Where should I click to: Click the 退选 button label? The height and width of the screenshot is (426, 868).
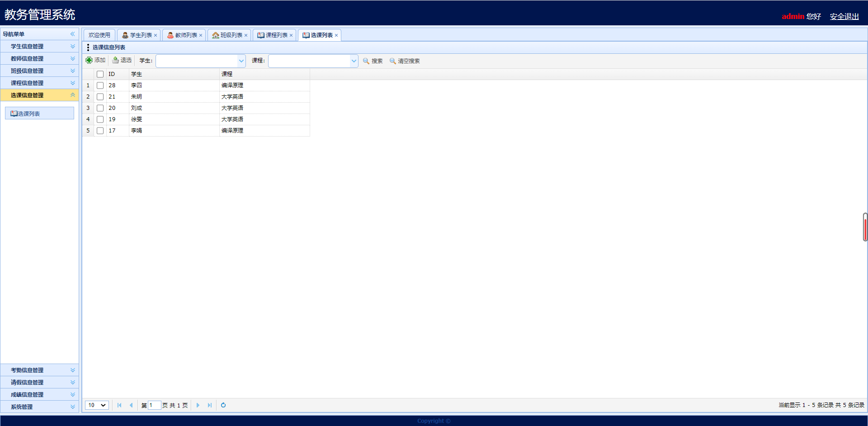pos(126,60)
